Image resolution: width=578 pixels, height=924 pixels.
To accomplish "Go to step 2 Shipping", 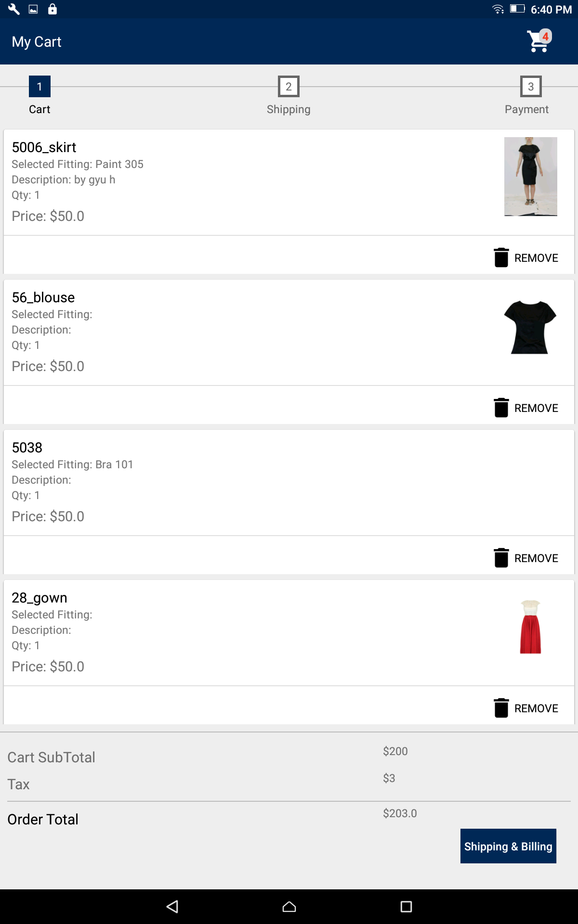I will click(x=289, y=87).
